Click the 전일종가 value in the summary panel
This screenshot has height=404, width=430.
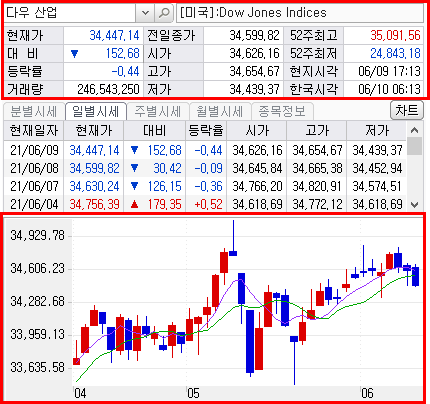click(x=254, y=35)
